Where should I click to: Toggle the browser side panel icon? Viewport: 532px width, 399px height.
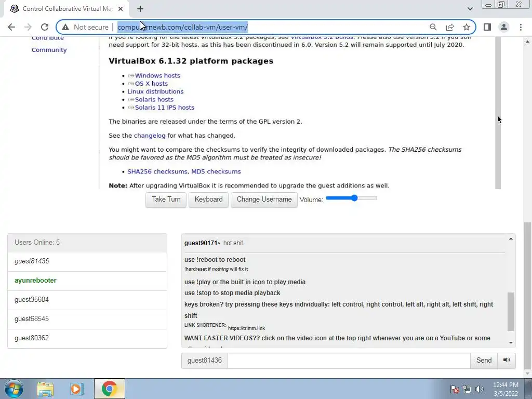pos(487,27)
